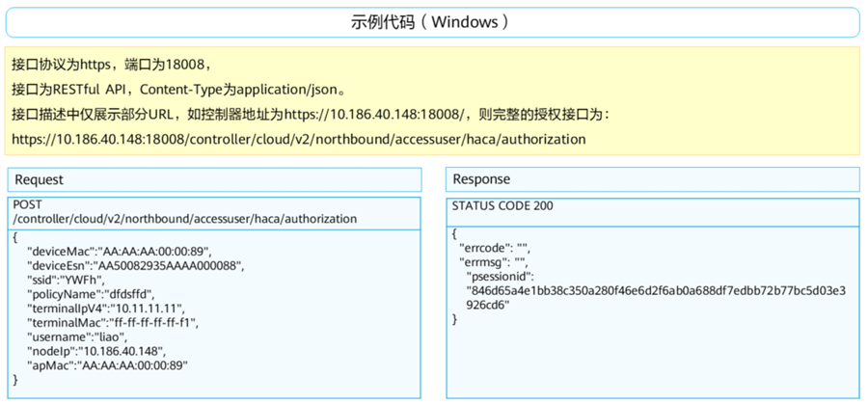Click STATUS CODE 200 text

point(502,205)
